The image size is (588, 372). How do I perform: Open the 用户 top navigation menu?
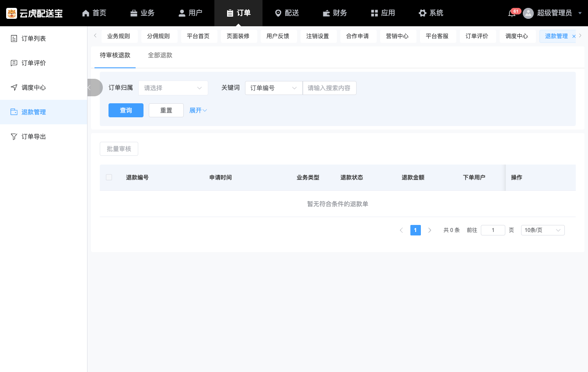point(190,13)
